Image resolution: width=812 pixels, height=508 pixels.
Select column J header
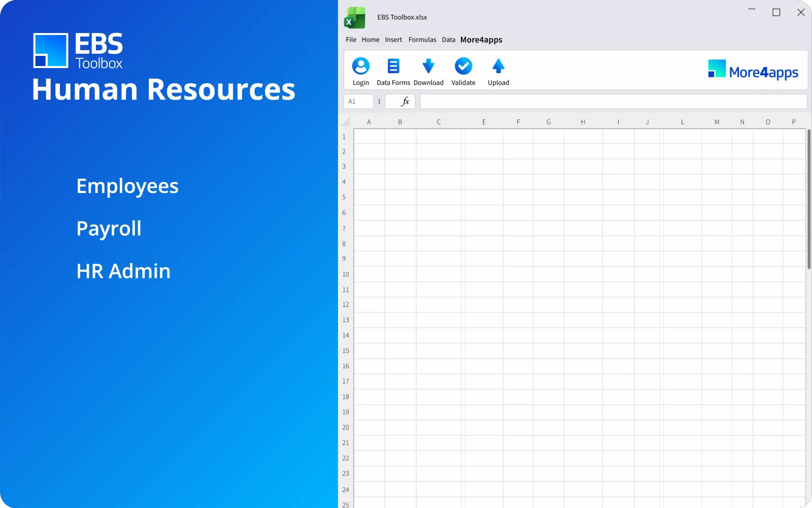point(647,122)
